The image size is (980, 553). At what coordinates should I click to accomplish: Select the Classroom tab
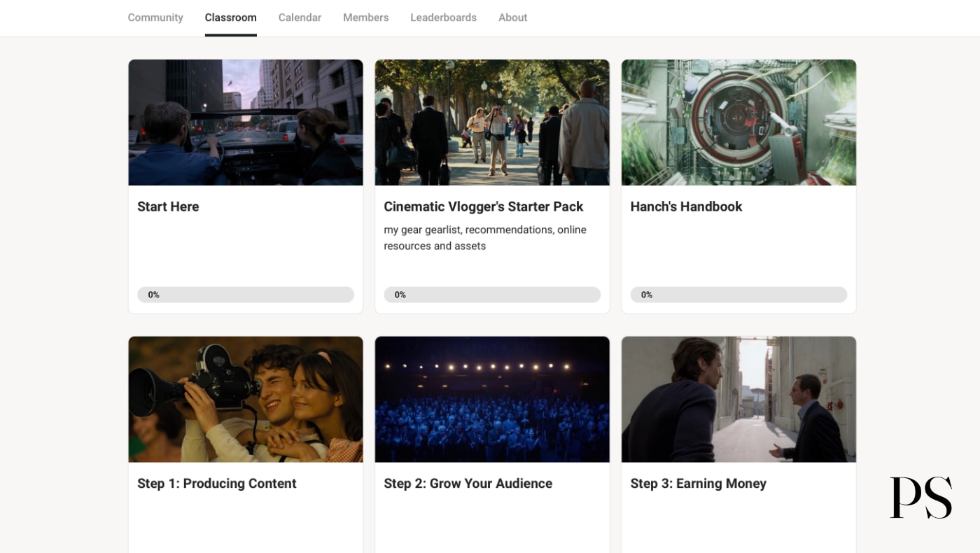point(230,17)
